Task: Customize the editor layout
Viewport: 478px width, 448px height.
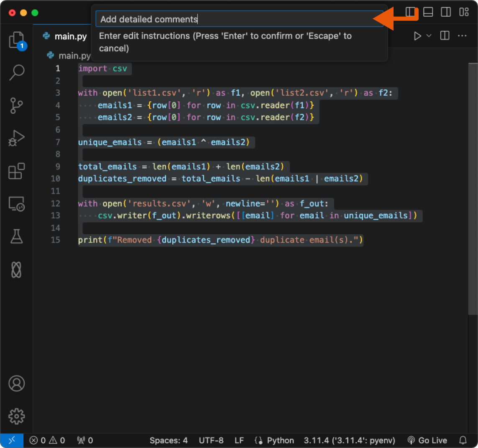Action: (464, 12)
